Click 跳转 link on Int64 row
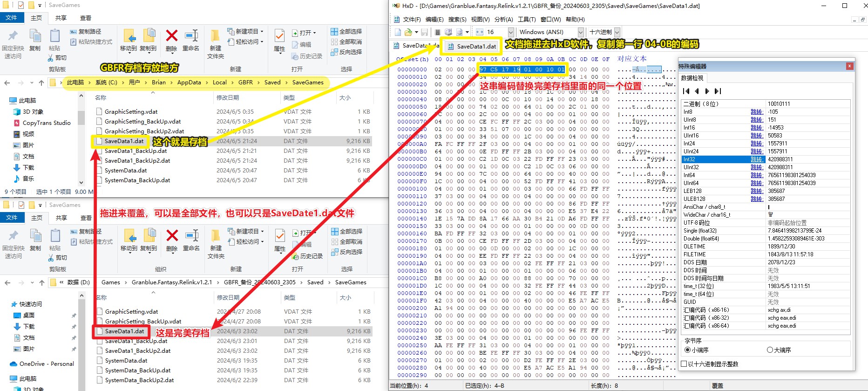 point(757,175)
